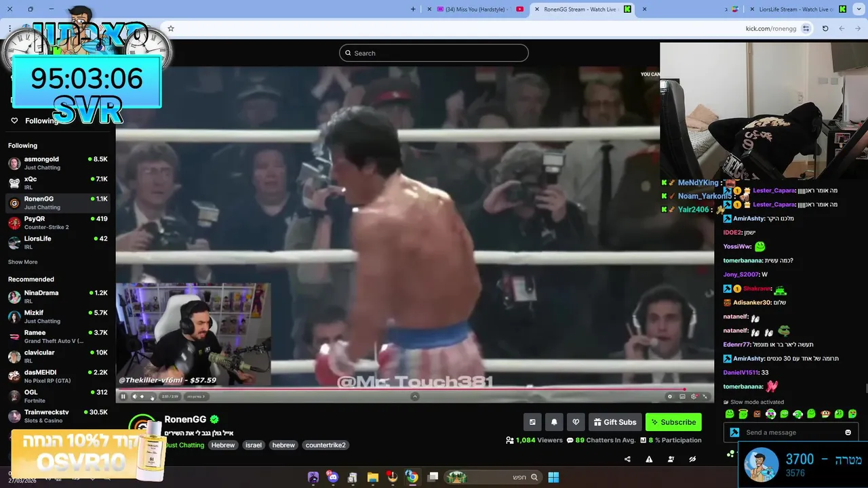Open emoji picker in chat input
The height and width of the screenshot is (488, 868).
848,432
